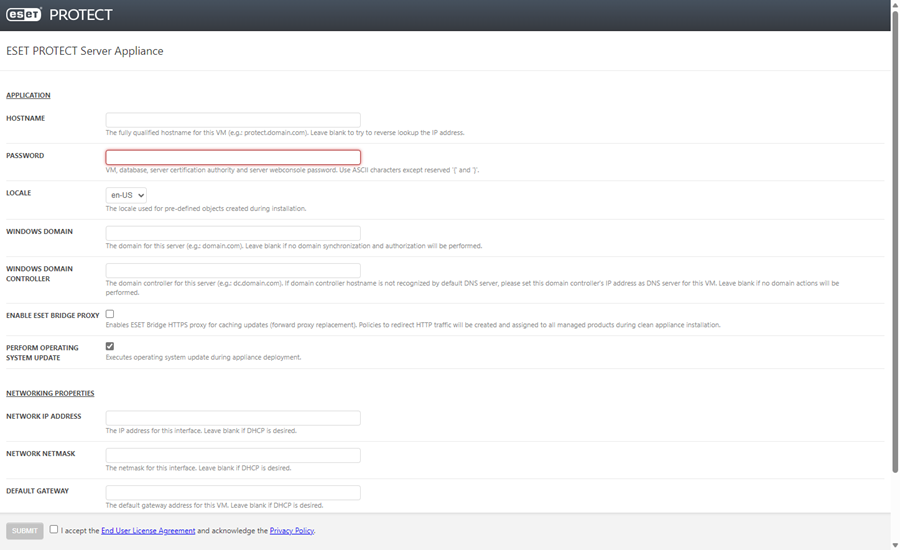Select the Default Gateway input field
Image resolution: width=900 pixels, height=550 pixels.
233,493
